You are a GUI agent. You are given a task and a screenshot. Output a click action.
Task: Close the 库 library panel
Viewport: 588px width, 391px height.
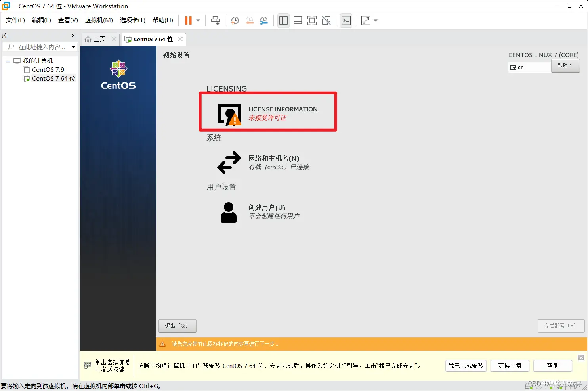pyautogui.click(x=73, y=36)
